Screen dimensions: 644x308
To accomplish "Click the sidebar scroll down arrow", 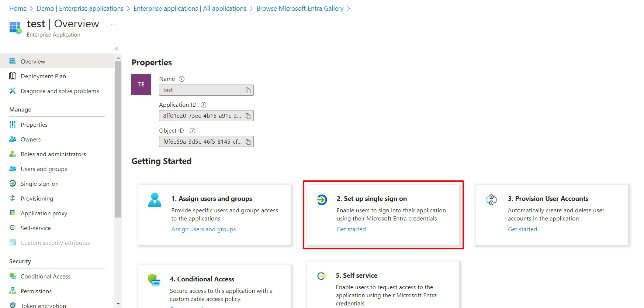I will [x=118, y=304].
